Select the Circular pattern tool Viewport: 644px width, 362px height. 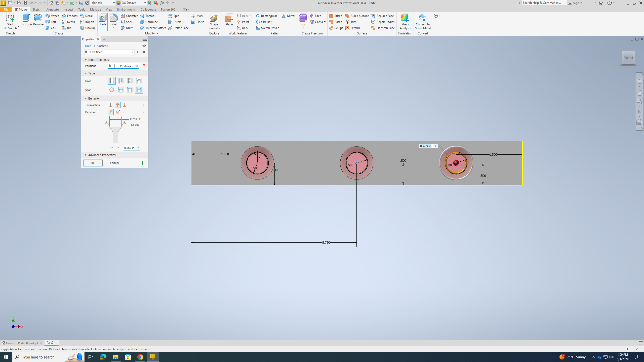pos(264,22)
